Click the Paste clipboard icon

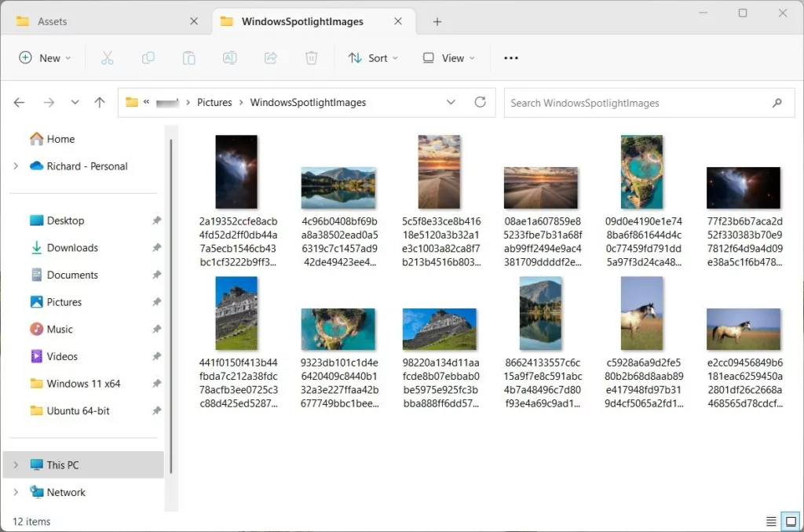188,58
